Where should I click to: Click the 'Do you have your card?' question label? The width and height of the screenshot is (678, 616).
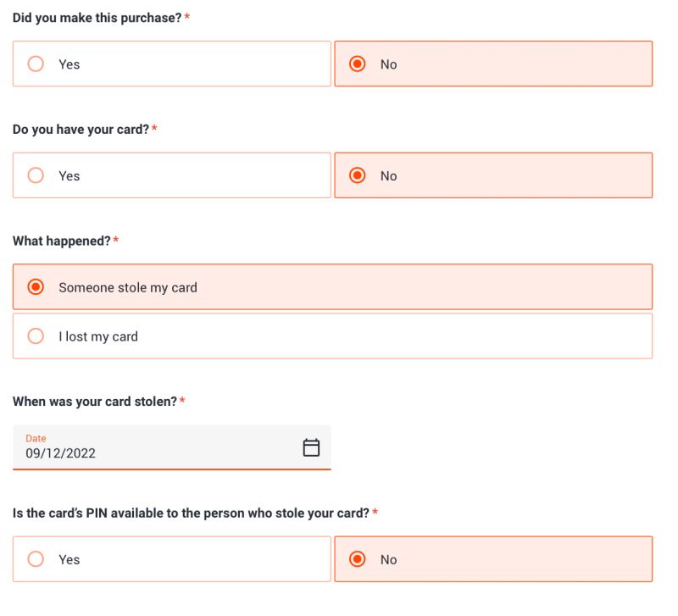coord(81,130)
